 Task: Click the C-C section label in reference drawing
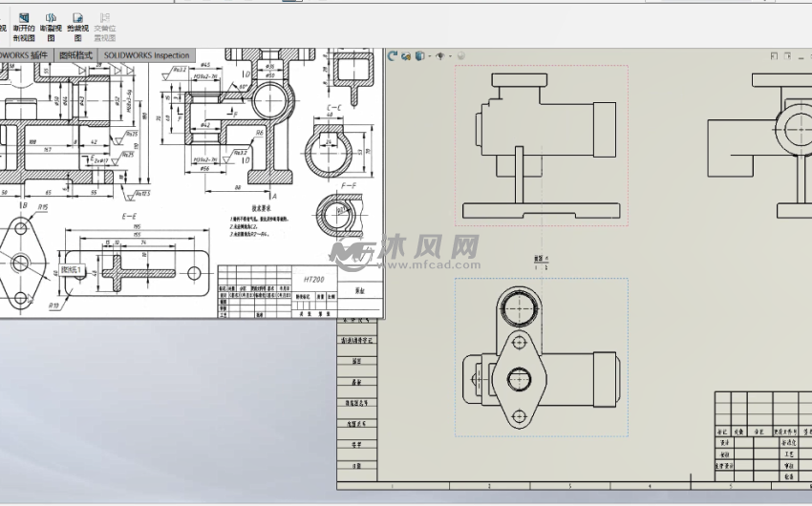[334, 108]
